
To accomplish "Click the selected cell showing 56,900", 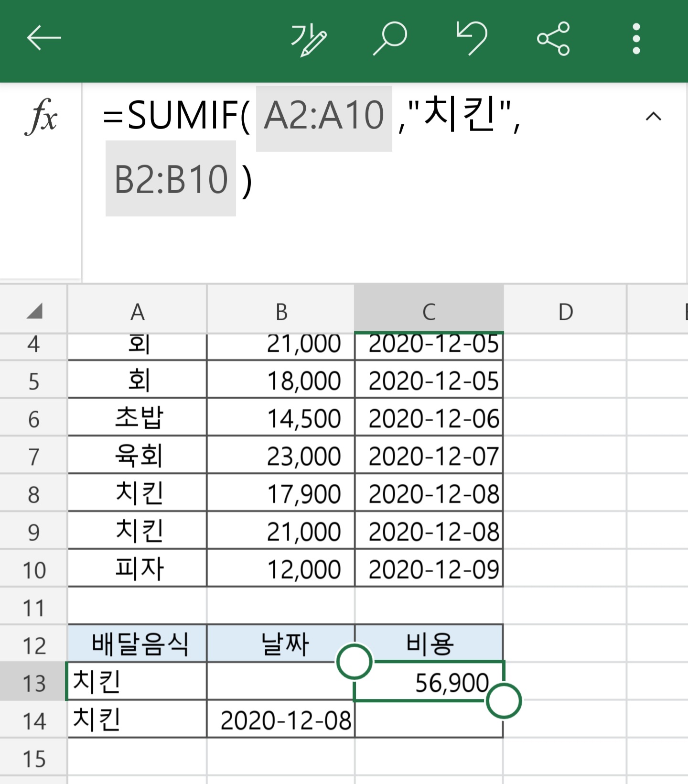I will pos(429,682).
